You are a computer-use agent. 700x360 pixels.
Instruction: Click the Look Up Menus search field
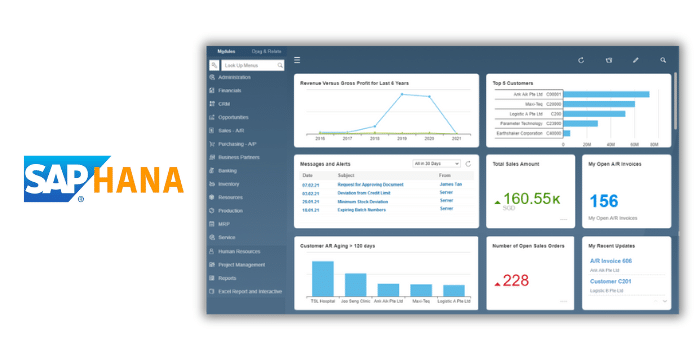tap(253, 65)
